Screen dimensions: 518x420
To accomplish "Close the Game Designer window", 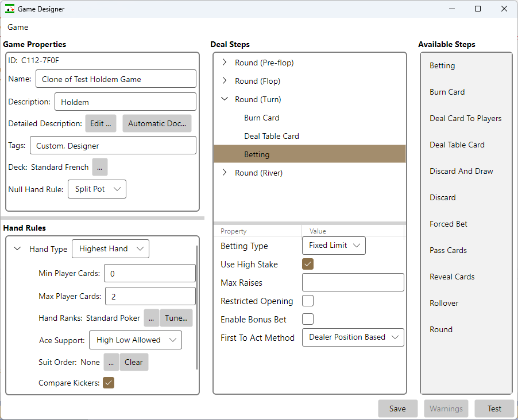I will [x=504, y=9].
